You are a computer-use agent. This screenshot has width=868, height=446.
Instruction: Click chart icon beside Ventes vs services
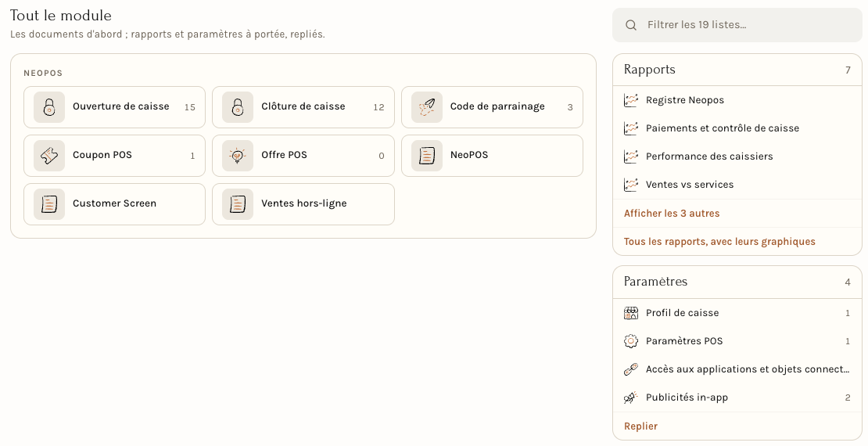click(x=631, y=185)
